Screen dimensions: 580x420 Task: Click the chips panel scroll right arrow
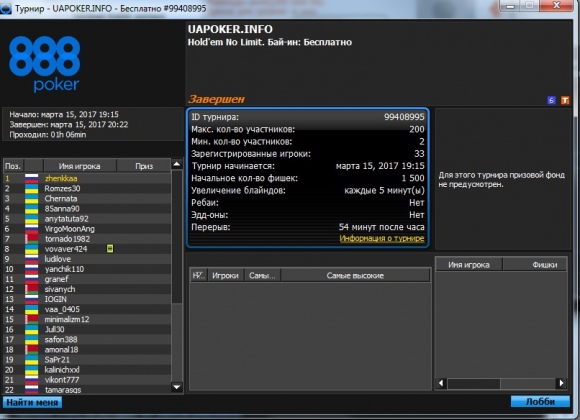click(562, 383)
